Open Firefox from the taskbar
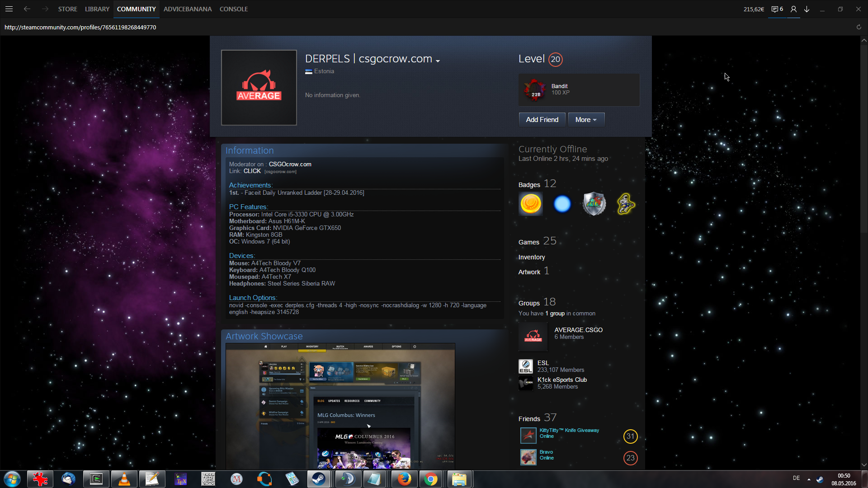Viewport: 868px width, 488px height. pyautogui.click(x=404, y=479)
